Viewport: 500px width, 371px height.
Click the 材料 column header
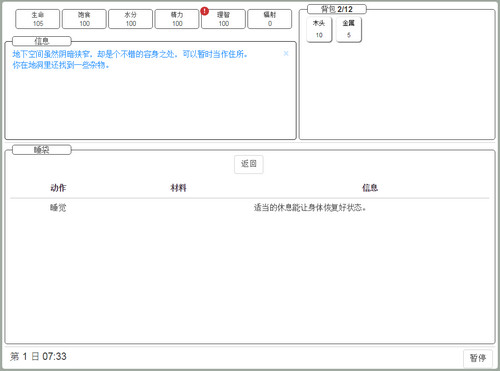point(178,188)
